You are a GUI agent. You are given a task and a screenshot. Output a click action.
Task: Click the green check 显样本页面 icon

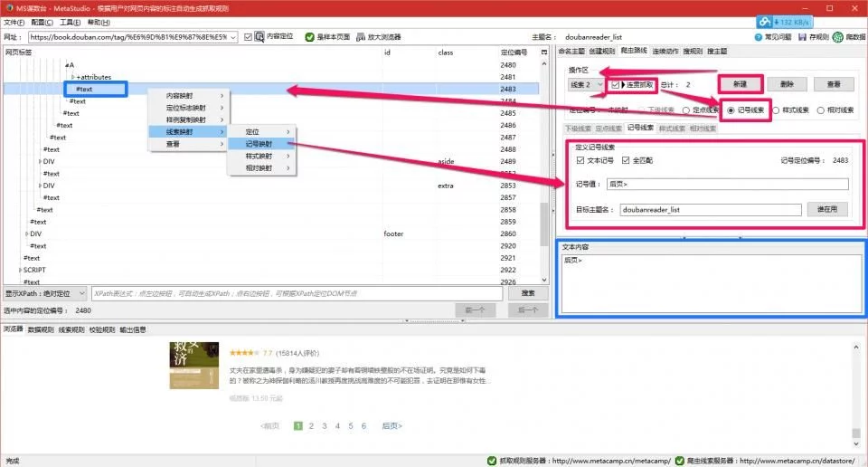(x=309, y=37)
